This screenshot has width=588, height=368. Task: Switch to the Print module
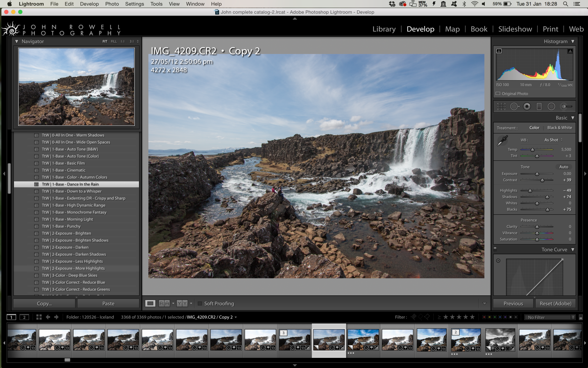[x=550, y=29]
